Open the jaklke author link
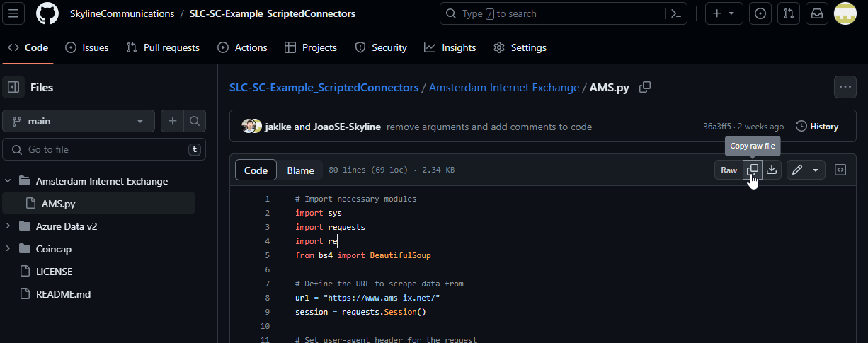The image size is (868, 343). [x=278, y=127]
